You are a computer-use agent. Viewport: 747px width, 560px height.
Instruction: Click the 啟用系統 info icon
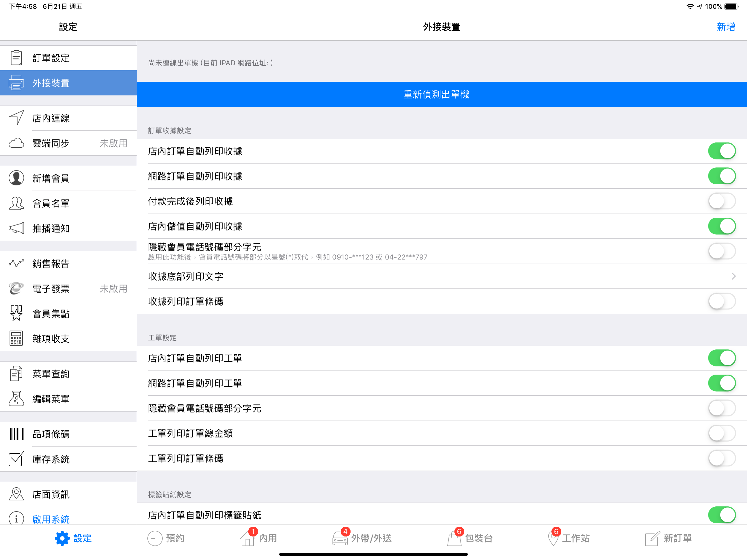coord(16,518)
